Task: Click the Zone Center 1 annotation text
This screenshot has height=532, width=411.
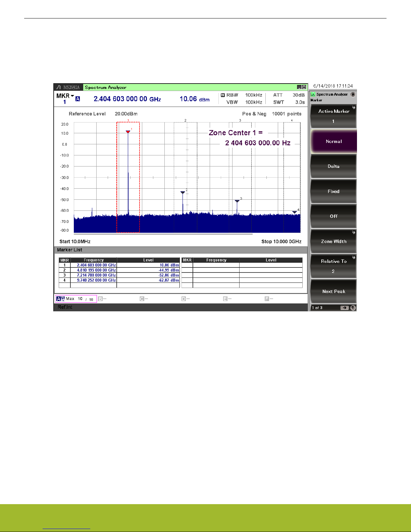Action: pyautogui.click(x=236, y=133)
